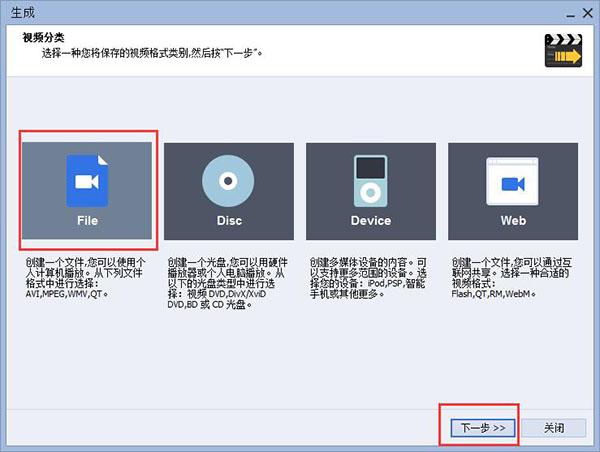Click the 生成 window title
Screen dimensions: 600x452
(x=23, y=13)
